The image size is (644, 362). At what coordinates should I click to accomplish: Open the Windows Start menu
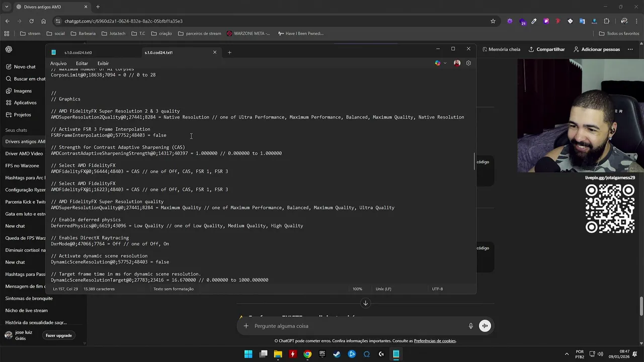(248, 354)
